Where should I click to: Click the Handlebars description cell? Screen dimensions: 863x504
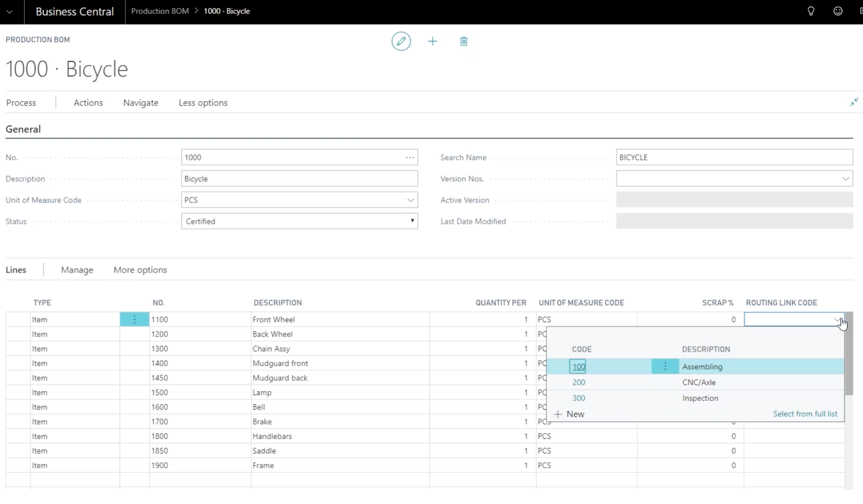click(x=340, y=436)
